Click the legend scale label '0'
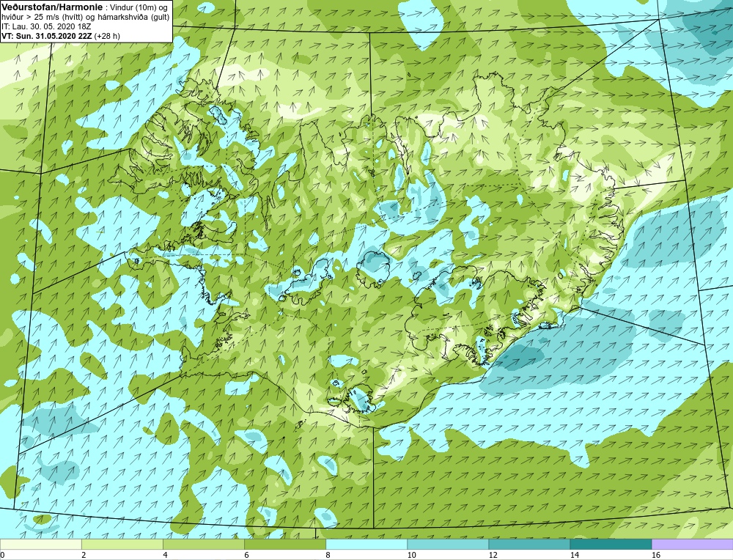The height and width of the screenshot is (560, 733). point(3,555)
